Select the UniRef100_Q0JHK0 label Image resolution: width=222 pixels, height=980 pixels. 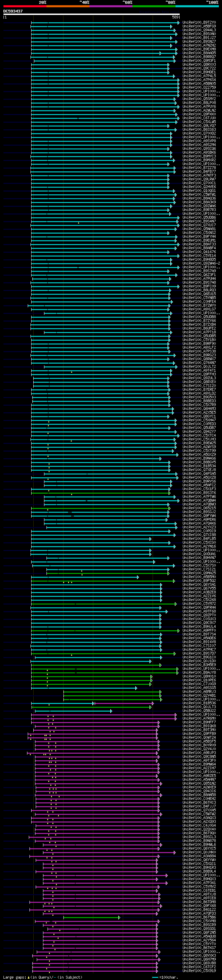[x=199, y=852]
